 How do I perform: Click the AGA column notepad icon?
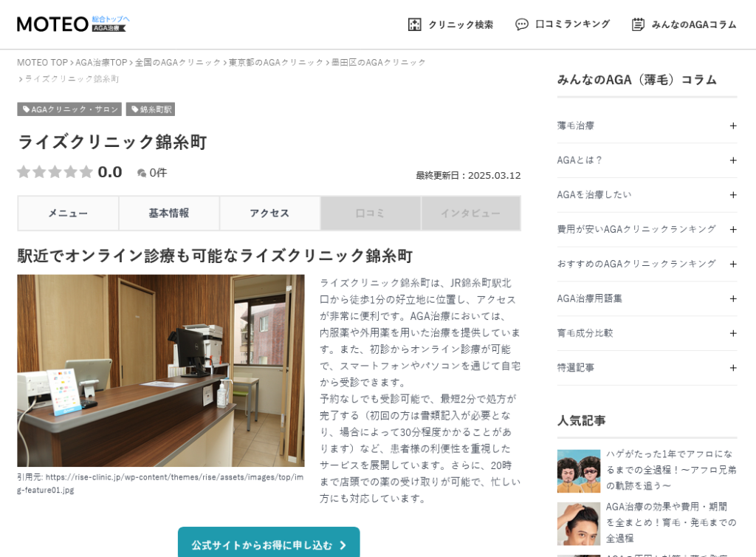(638, 24)
